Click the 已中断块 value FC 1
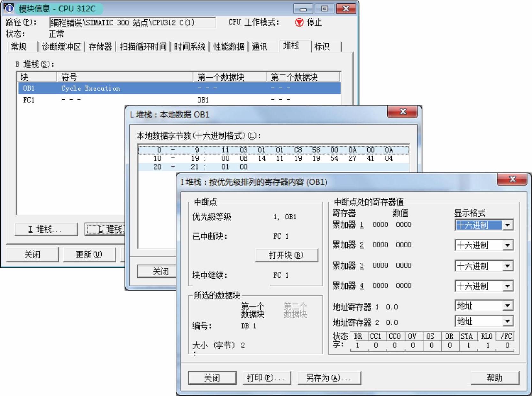Viewport: 532px width, 396px height. tap(281, 236)
